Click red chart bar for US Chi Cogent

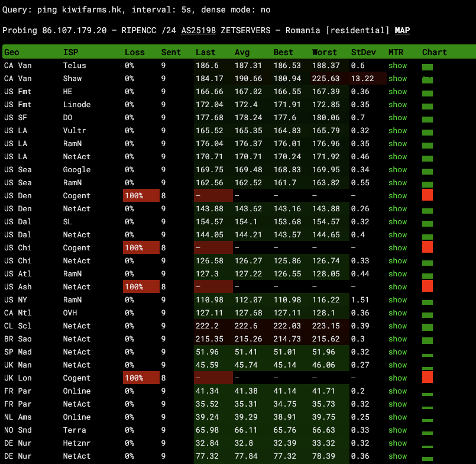(x=428, y=247)
